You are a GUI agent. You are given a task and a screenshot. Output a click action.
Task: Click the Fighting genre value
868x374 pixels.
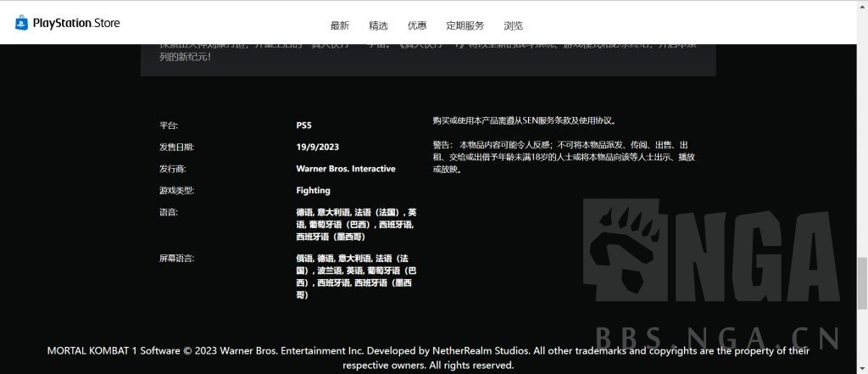pyautogui.click(x=314, y=191)
